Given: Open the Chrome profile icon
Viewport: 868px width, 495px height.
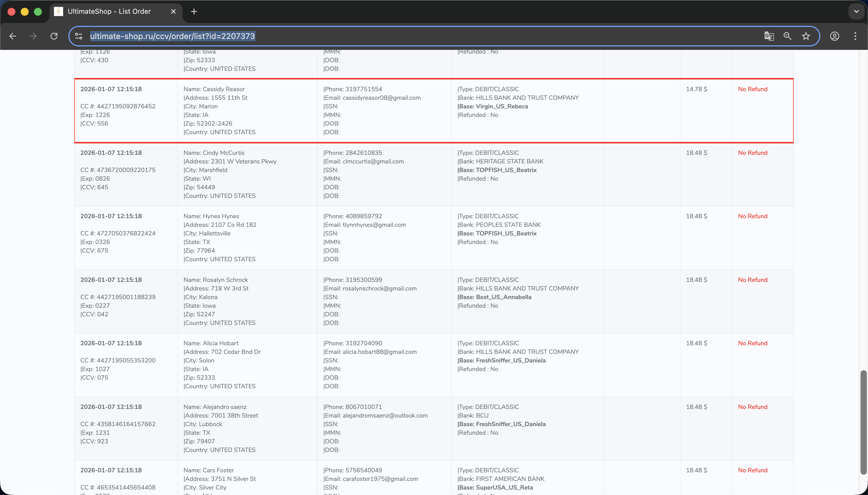Looking at the screenshot, I should (834, 36).
